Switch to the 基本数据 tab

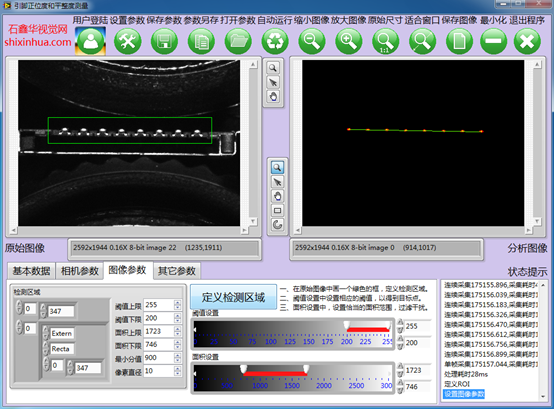coord(31,271)
